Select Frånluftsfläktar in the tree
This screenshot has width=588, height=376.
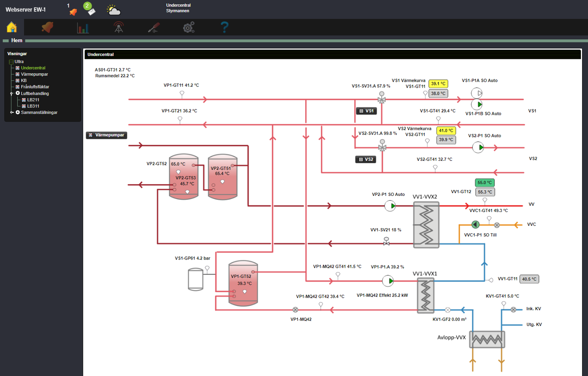point(35,87)
